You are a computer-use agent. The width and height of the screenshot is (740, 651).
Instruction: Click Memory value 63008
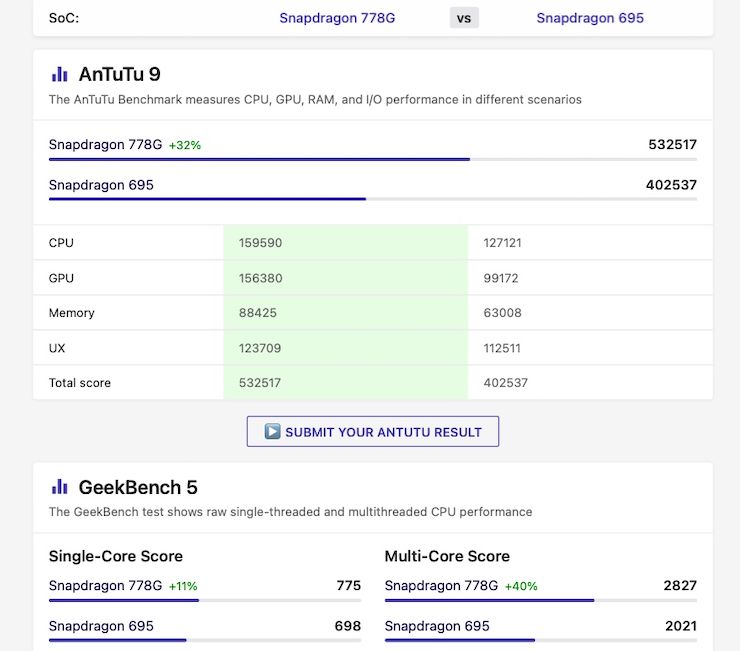click(x=502, y=313)
